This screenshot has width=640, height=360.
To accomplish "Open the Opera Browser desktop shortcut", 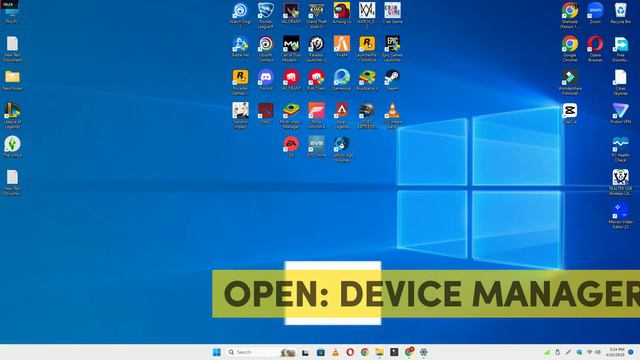I will tap(595, 49).
